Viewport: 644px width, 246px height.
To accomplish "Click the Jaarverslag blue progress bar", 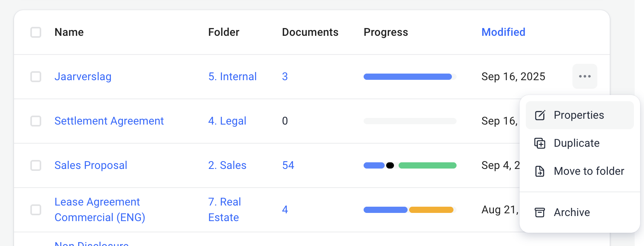I will (408, 77).
